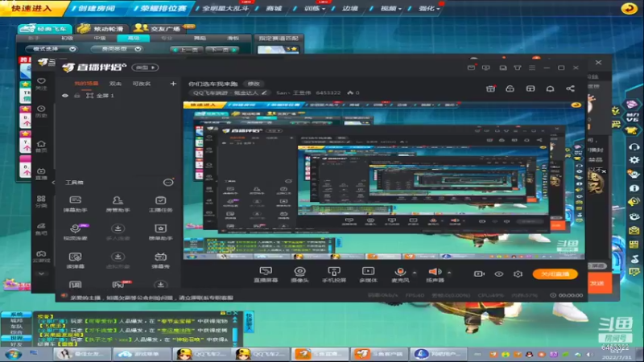
Task: Click 关闭直播 orange button
Action: [x=555, y=274]
